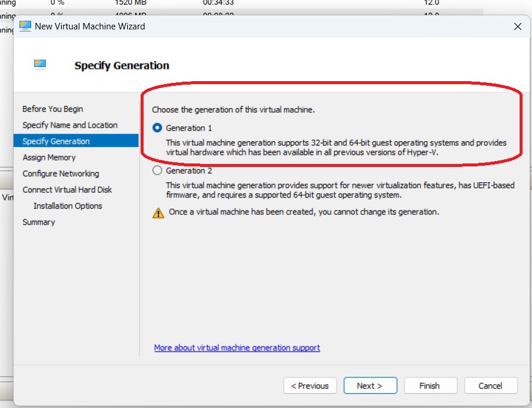Open More about virtual machine generation support link
Image resolution: width=532 pixels, height=408 pixels.
(237, 347)
